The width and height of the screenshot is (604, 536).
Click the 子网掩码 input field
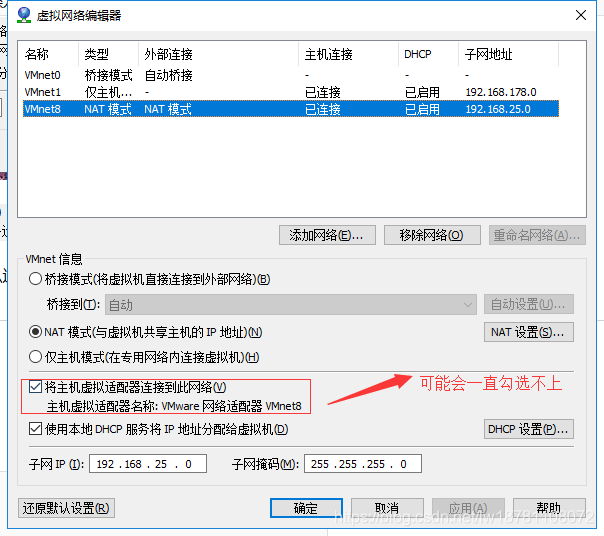pyautogui.click(x=363, y=464)
